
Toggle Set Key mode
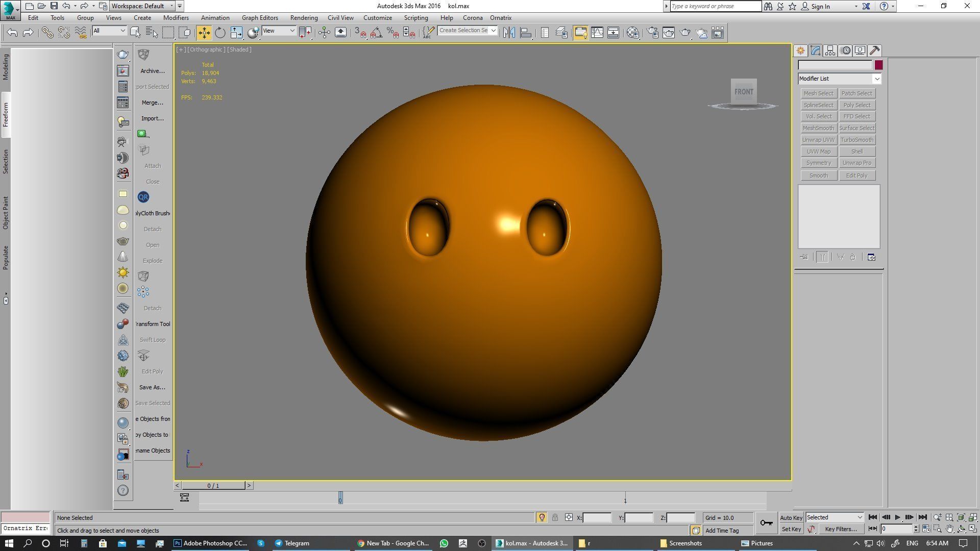click(x=791, y=529)
